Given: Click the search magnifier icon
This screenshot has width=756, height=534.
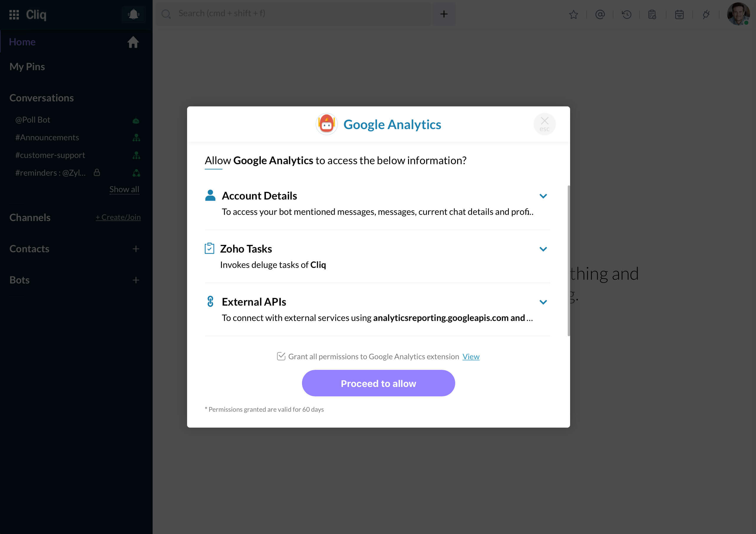Looking at the screenshot, I should (166, 14).
